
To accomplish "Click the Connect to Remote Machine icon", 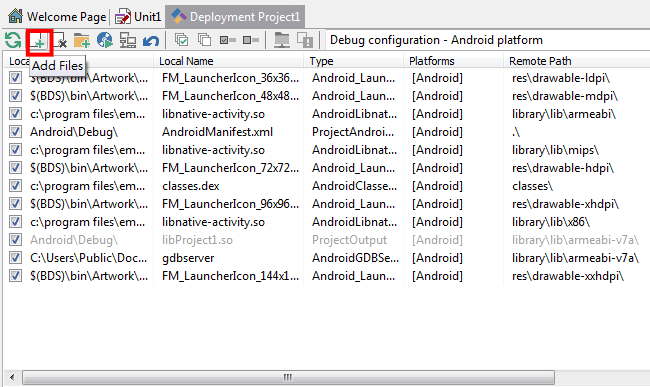I will click(128, 41).
